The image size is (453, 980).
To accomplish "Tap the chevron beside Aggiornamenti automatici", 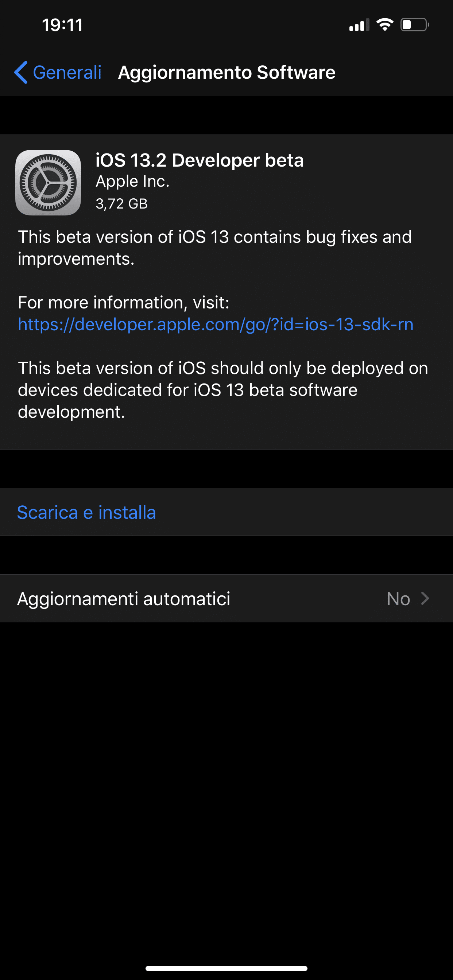I will coord(425,598).
